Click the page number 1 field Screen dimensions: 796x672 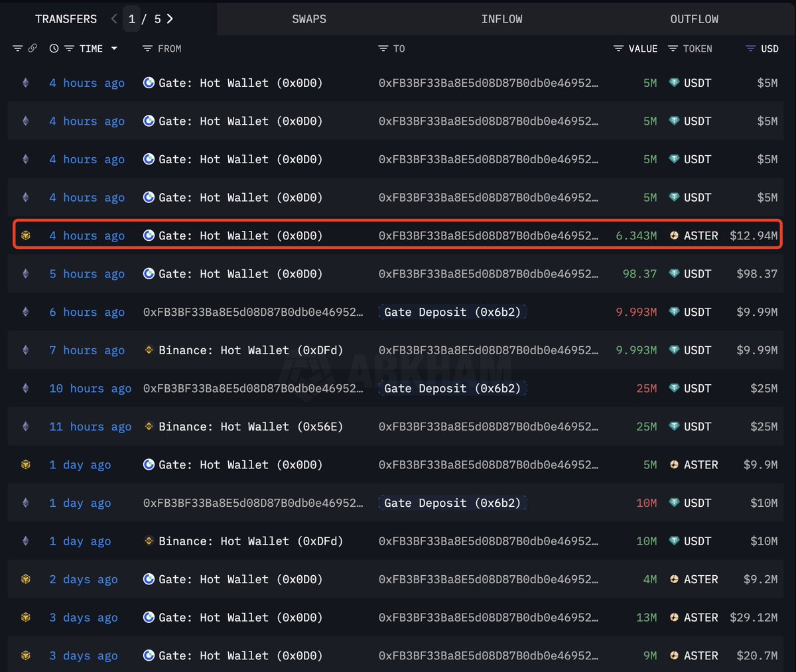(x=132, y=19)
